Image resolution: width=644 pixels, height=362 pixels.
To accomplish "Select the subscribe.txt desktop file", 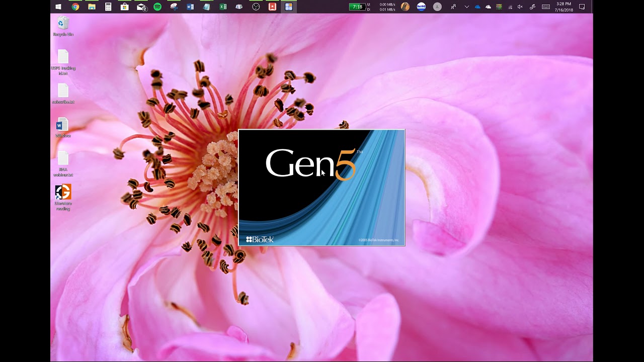I will pyautogui.click(x=63, y=94).
